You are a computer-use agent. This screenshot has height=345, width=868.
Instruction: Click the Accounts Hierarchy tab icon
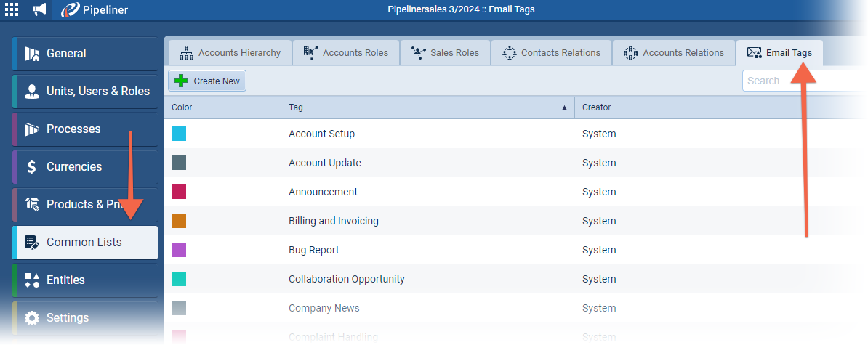187,53
